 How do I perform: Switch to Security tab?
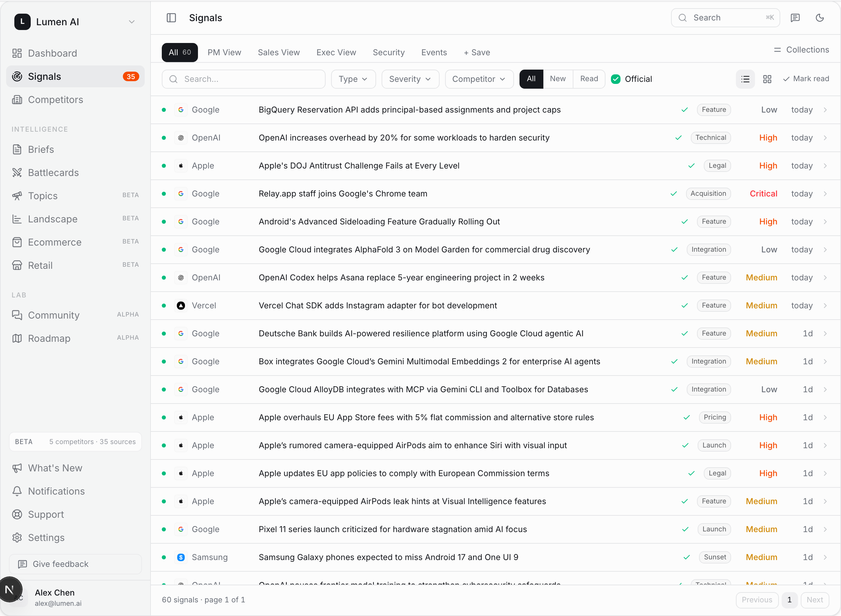389,53
